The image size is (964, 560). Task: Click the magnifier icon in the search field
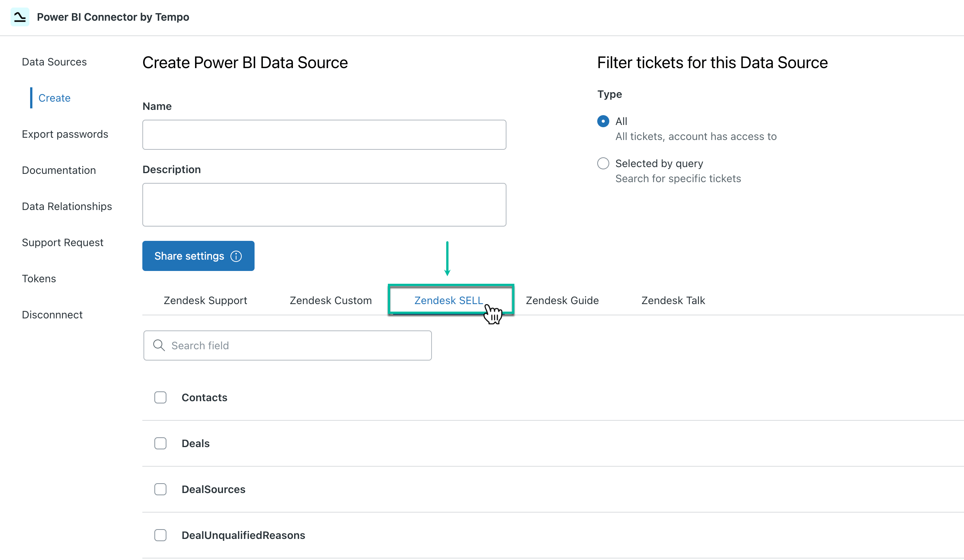159,345
